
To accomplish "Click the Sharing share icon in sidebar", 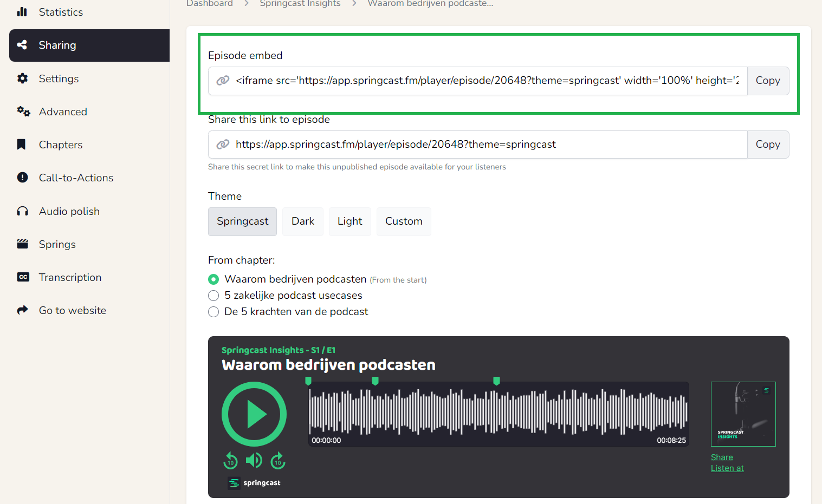I will click(x=22, y=45).
